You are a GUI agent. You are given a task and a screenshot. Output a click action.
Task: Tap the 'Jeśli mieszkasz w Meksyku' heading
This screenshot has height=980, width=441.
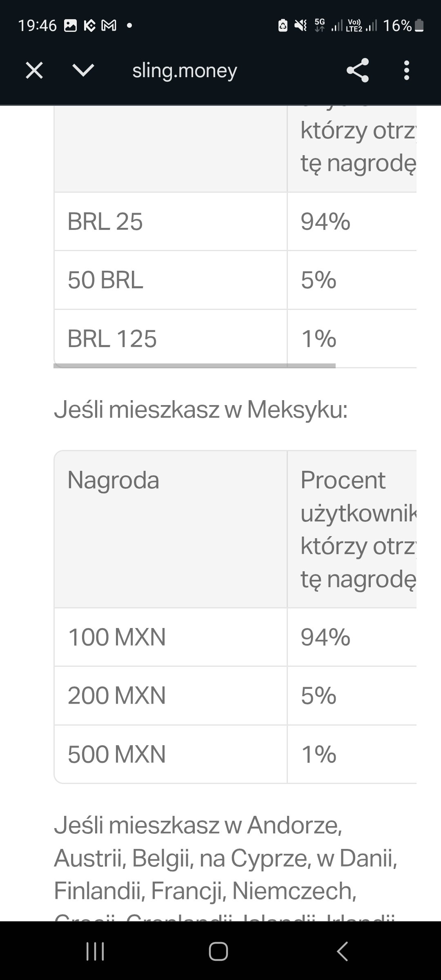(200, 410)
